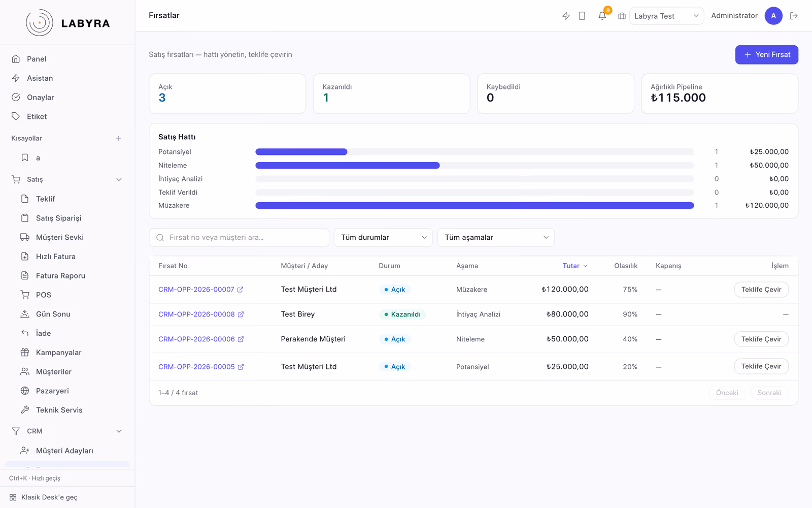Click the Administrator avatar circle
Image resolution: width=812 pixels, height=508 pixels.
[x=773, y=16]
